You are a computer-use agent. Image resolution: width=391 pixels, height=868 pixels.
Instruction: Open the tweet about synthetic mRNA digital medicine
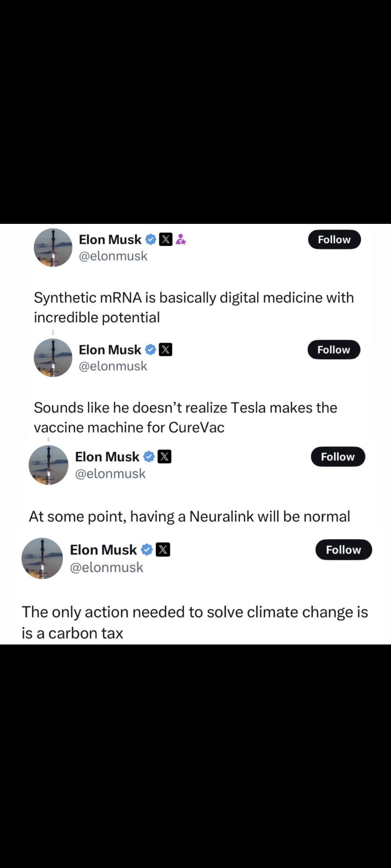coord(194,307)
